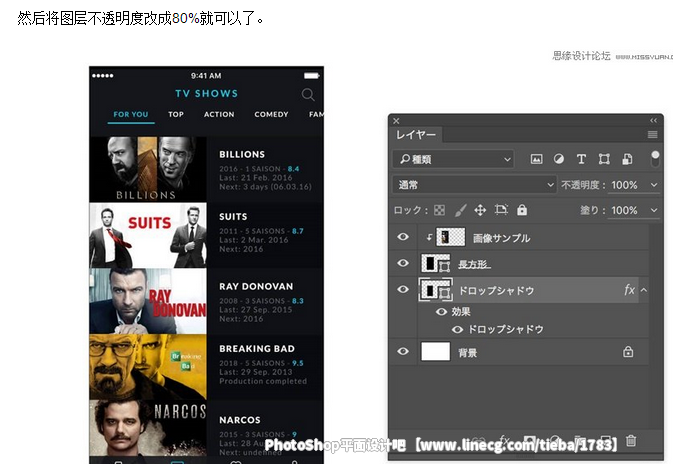Click the 不透明度 100% value field
The height and width of the screenshot is (464, 673).
coord(624,185)
